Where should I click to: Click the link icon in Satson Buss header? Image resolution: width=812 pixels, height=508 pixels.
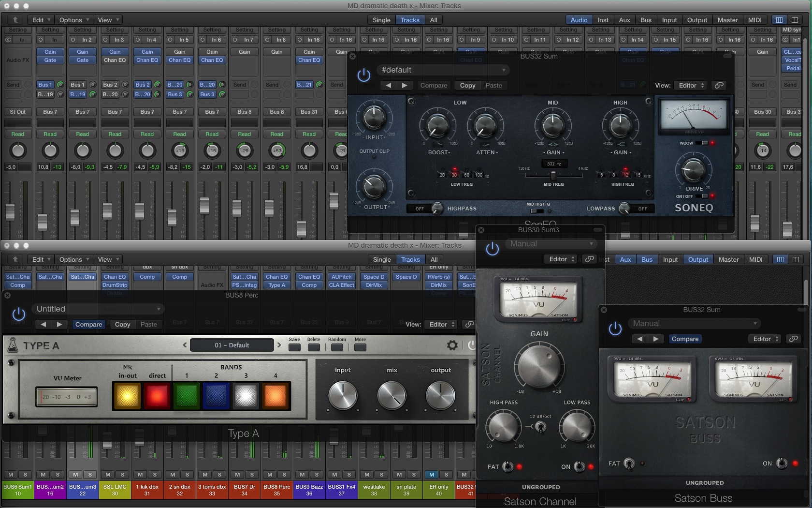(794, 339)
